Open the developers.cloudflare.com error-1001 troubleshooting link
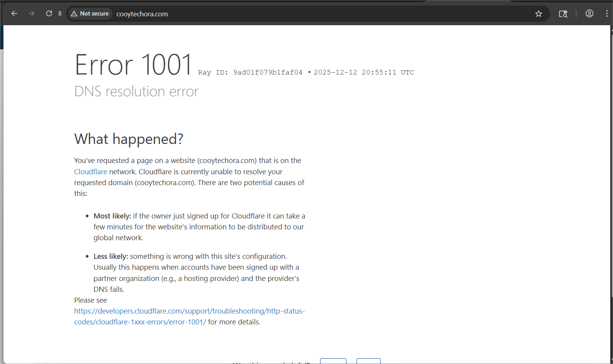 click(189, 311)
